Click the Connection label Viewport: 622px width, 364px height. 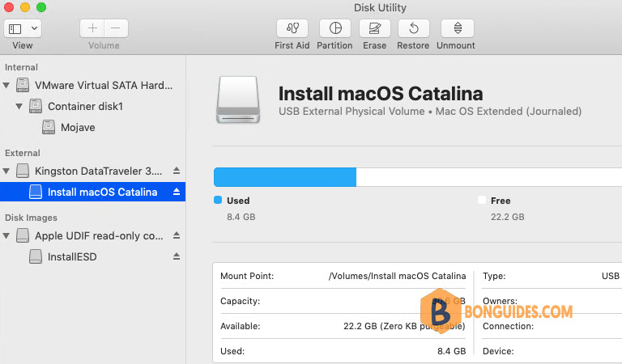(508, 326)
